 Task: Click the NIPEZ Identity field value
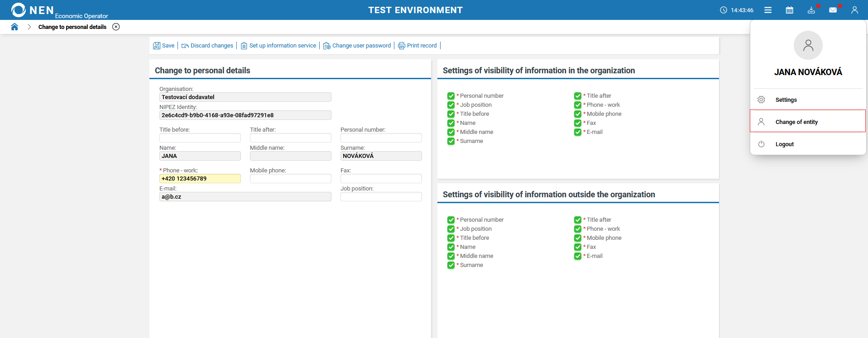[x=245, y=115]
